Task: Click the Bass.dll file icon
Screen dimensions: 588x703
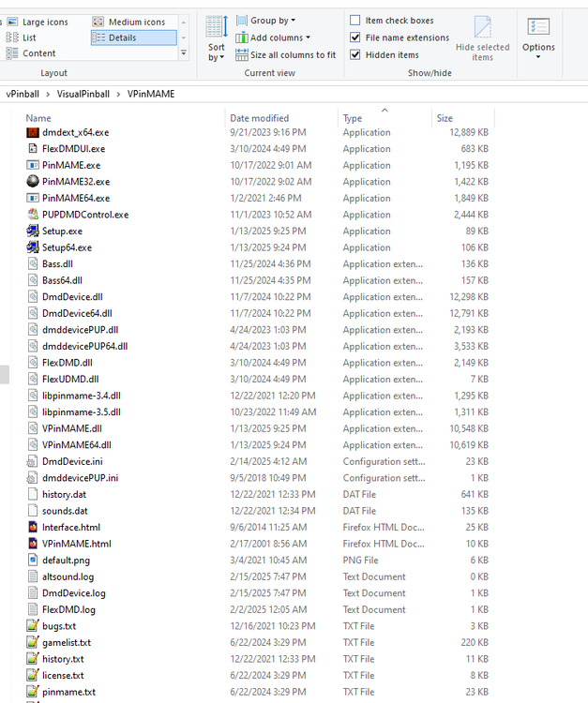Action: pyautogui.click(x=33, y=264)
